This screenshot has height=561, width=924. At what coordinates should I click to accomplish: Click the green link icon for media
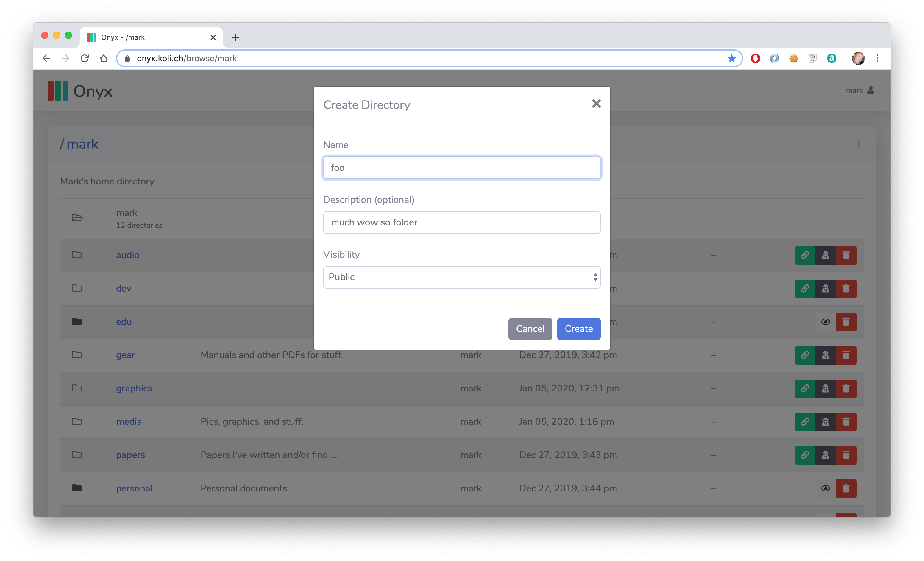point(805,422)
